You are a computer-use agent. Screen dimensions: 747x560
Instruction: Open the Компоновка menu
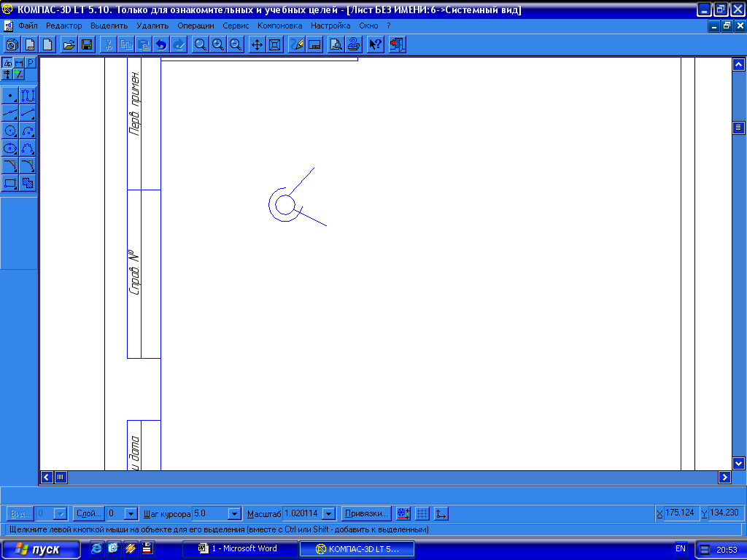coord(279,26)
